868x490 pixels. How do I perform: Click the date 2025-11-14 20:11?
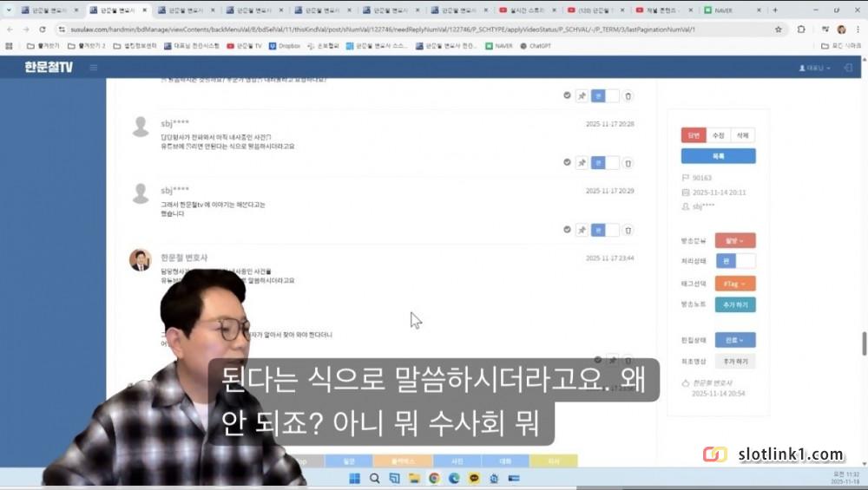[x=719, y=193]
